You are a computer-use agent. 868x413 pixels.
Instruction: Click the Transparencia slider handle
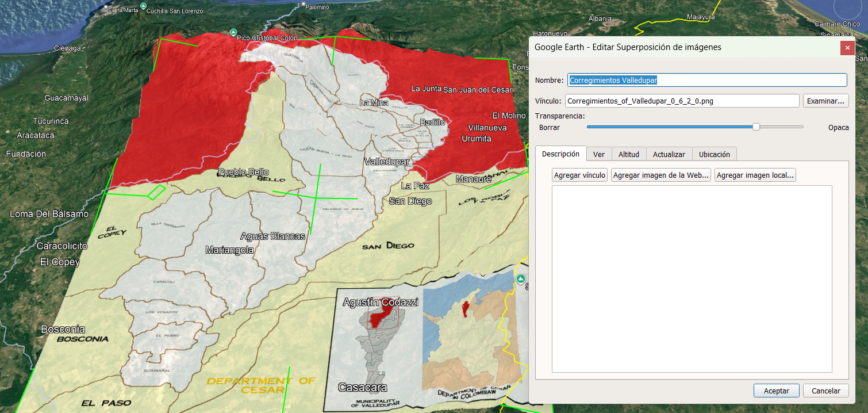[x=756, y=127]
